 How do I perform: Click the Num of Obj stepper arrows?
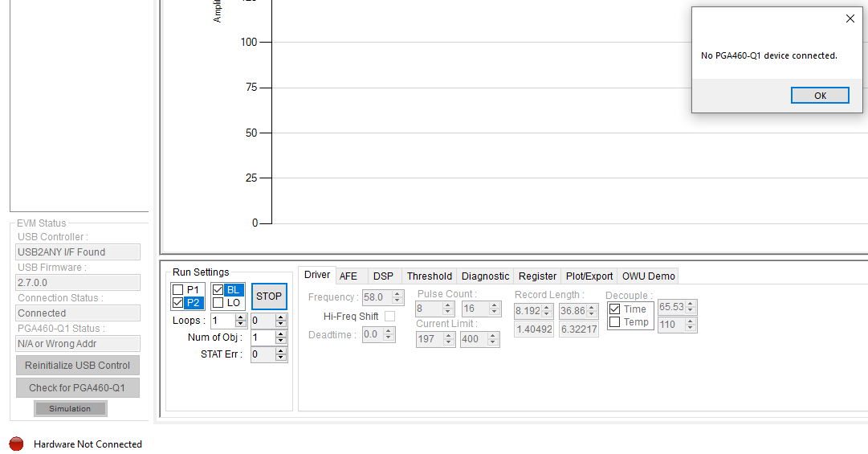[x=281, y=337]
